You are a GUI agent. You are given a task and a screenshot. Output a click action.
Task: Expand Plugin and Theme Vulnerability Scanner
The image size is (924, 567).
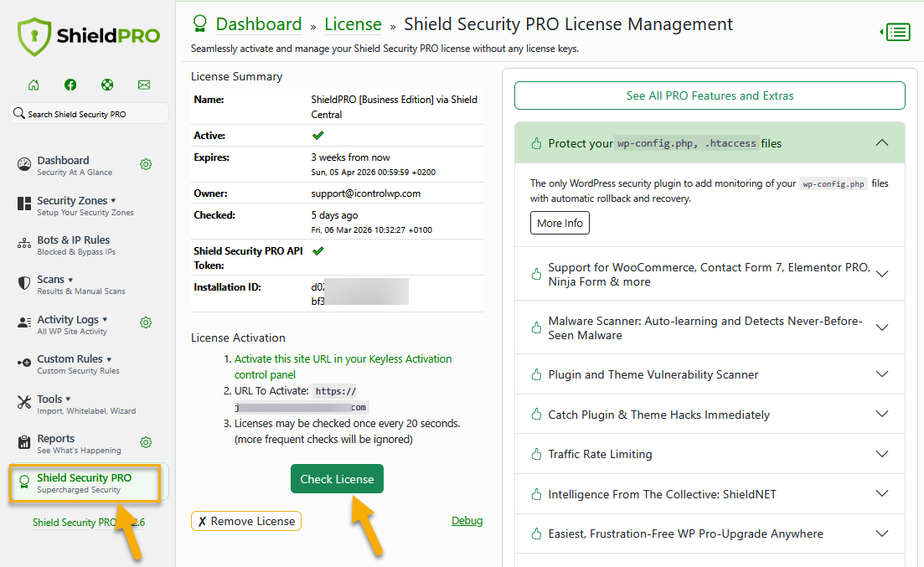pos(710,374)
